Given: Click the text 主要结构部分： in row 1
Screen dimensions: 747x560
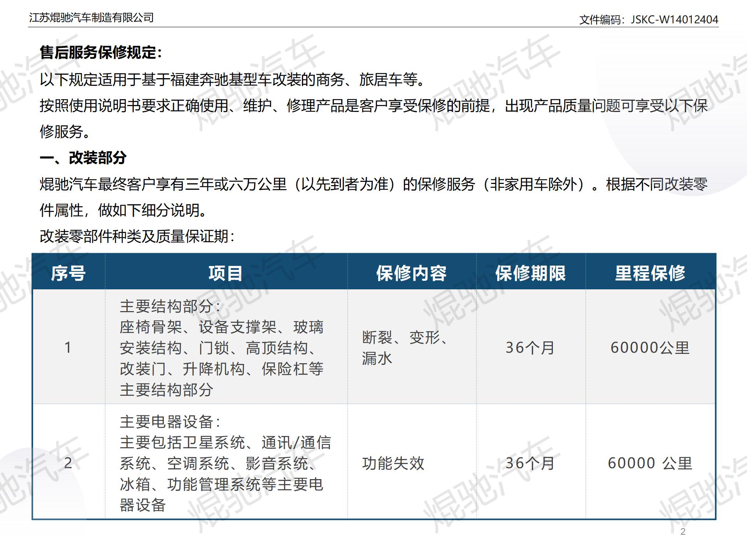Looking at the screenshot, I should [170, 306].
